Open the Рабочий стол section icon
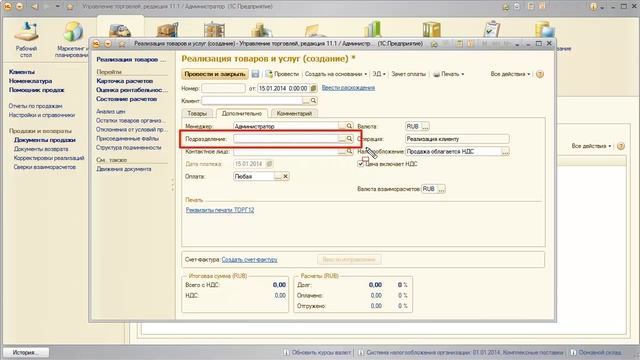 click(26, 39)
